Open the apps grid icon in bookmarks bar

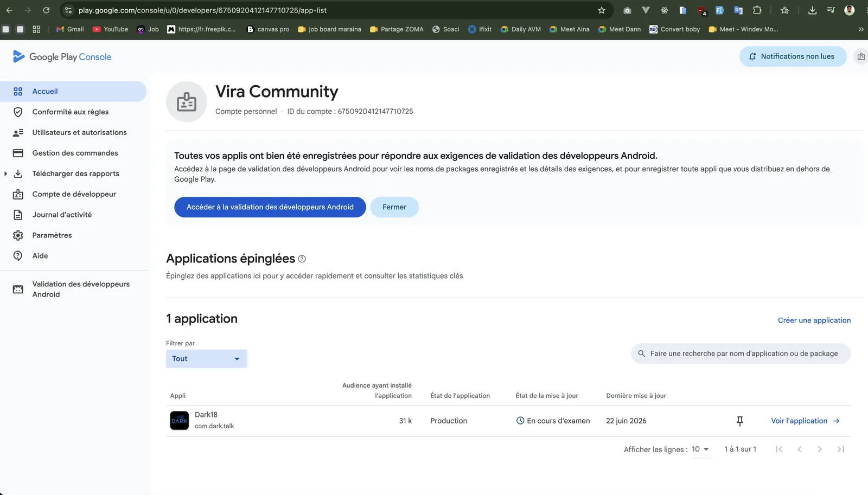(36, 29)
